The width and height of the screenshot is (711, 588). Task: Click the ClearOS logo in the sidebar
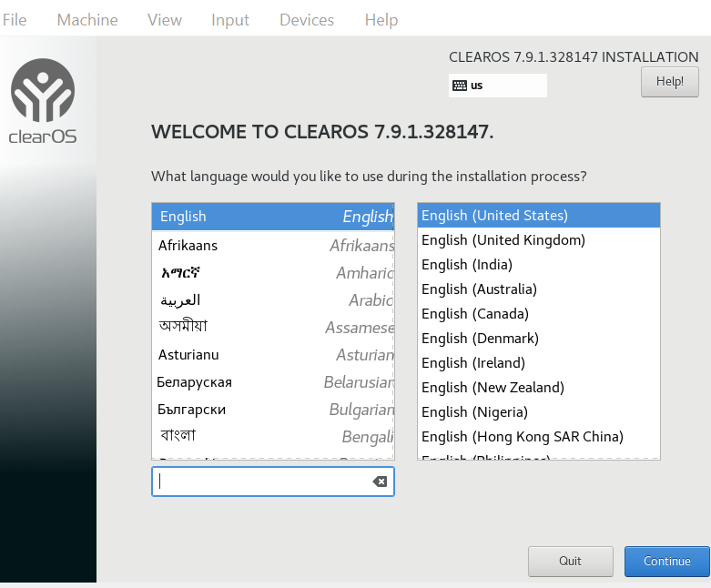[x=43, y=101]
